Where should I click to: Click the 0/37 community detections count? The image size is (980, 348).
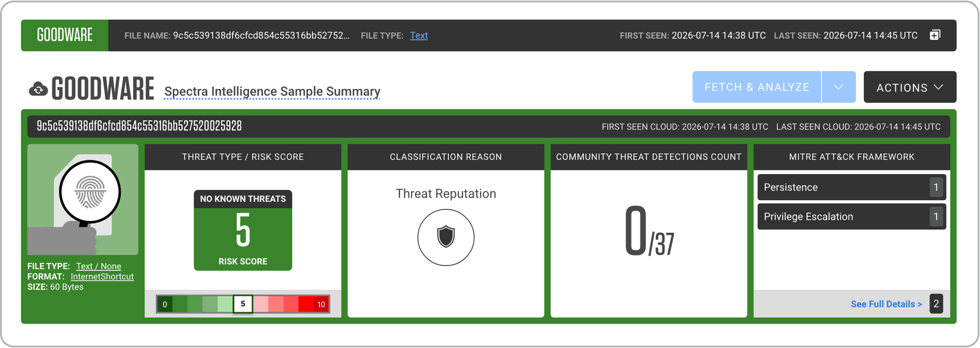649,232
